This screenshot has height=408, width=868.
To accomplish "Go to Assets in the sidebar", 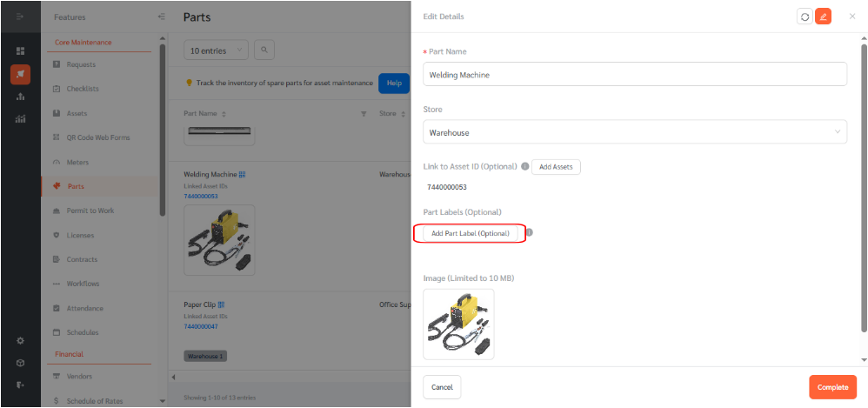I will [x=77, y=113].
